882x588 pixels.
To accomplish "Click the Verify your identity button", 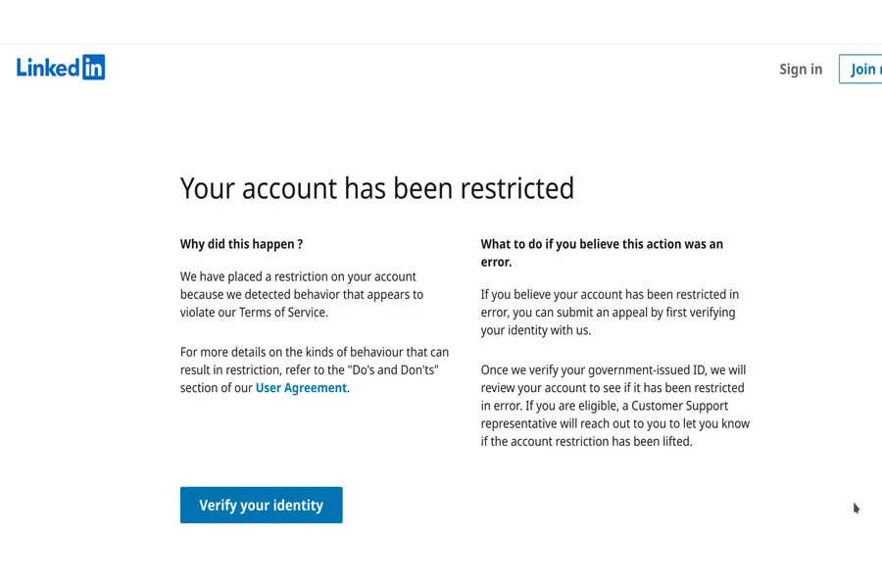I will [261, 505].
